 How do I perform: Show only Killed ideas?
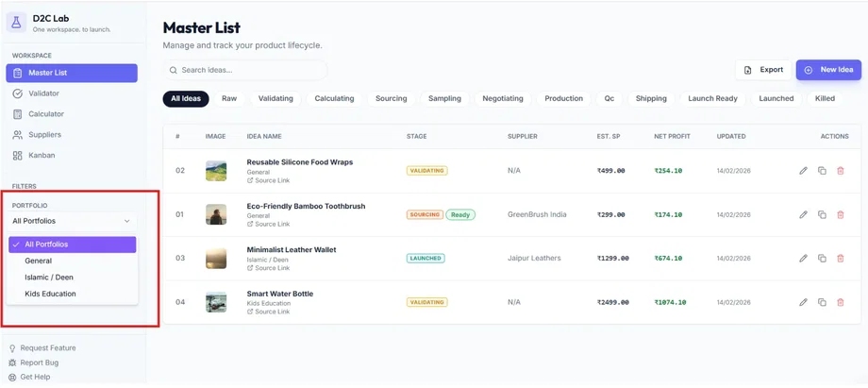click(825, 98)
